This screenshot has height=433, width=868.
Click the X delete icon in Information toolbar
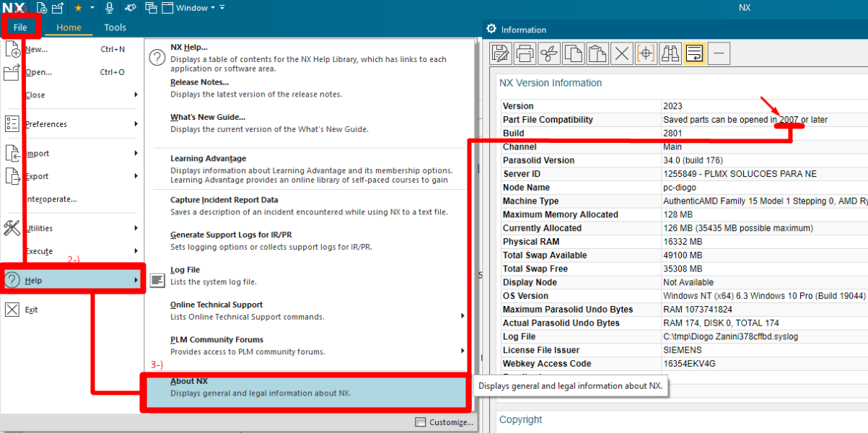[621, 53]
